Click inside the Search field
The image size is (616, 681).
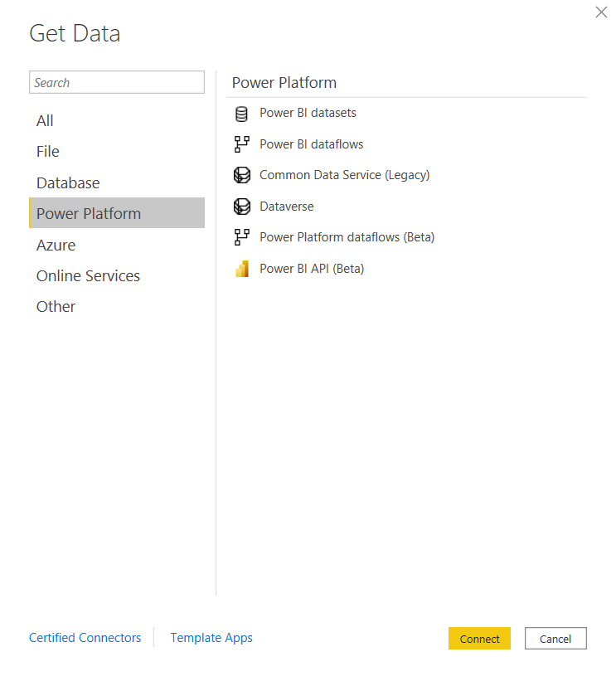tap(116, 82)
